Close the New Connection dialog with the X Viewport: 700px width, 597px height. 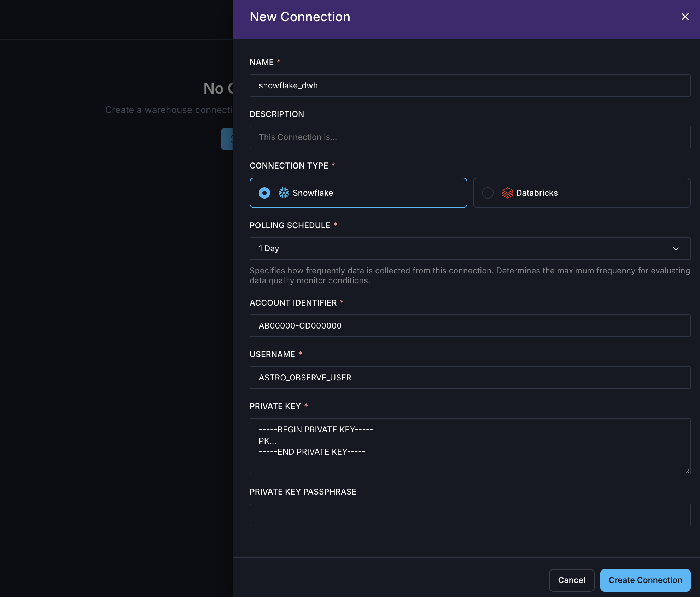tap(685, 17)
